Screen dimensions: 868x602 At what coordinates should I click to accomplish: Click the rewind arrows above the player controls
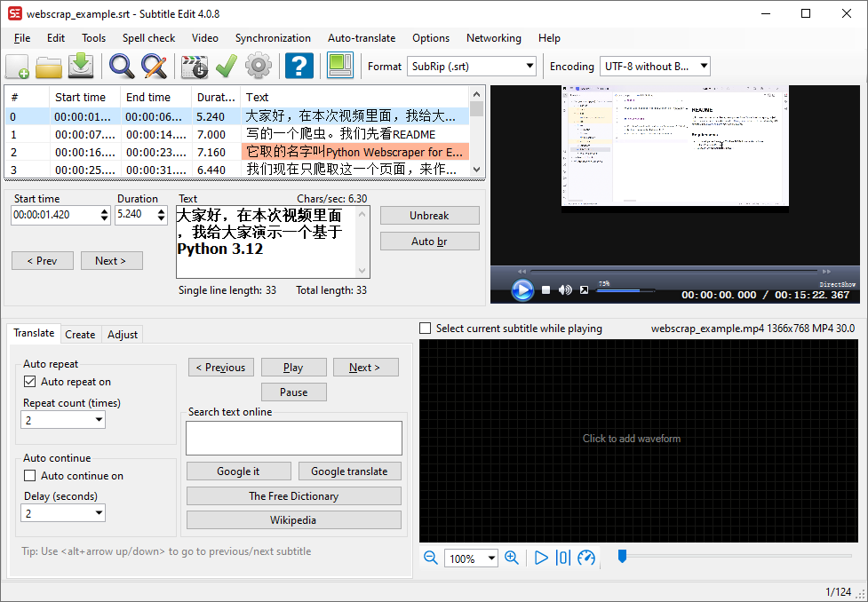522,272
